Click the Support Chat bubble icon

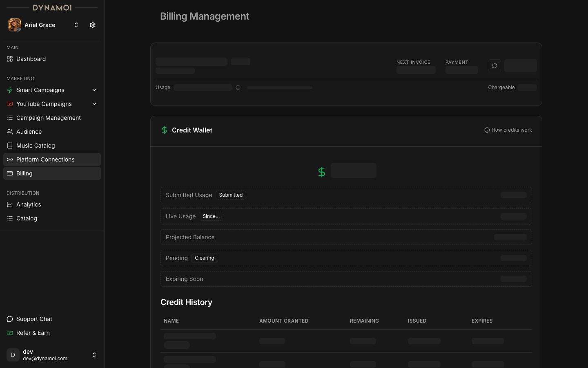(10, 319)
